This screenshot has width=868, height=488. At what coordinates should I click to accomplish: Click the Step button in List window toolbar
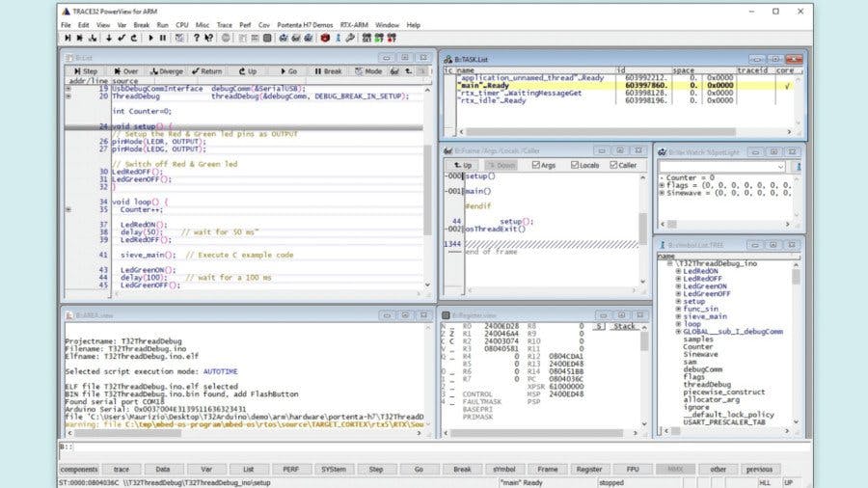[x=86, y=71]
